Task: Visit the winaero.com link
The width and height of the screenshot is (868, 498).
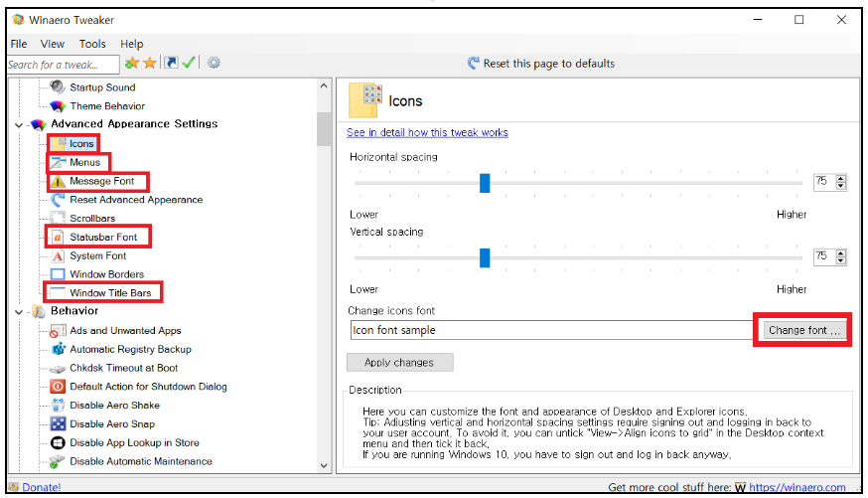Action: click(797, 487)
